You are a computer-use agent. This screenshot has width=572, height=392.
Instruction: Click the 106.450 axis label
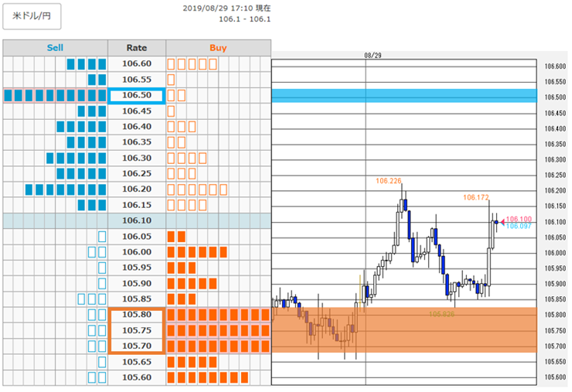pos(555,113)
